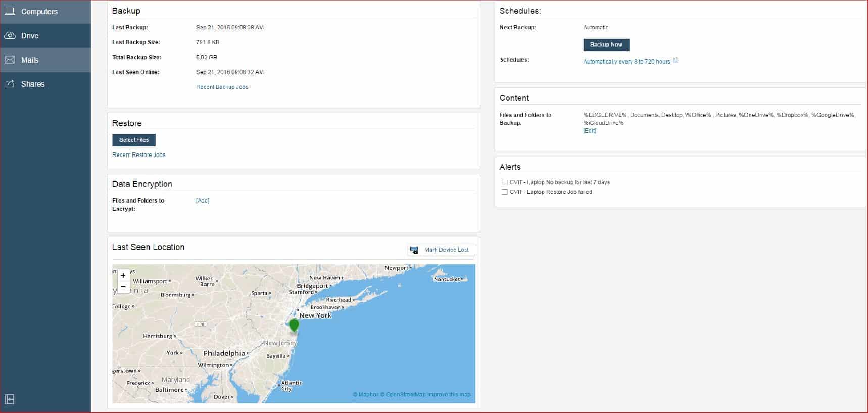Open Recent Backup Jobs link
This screenshot has width=868, height=413.
point(222,87)
